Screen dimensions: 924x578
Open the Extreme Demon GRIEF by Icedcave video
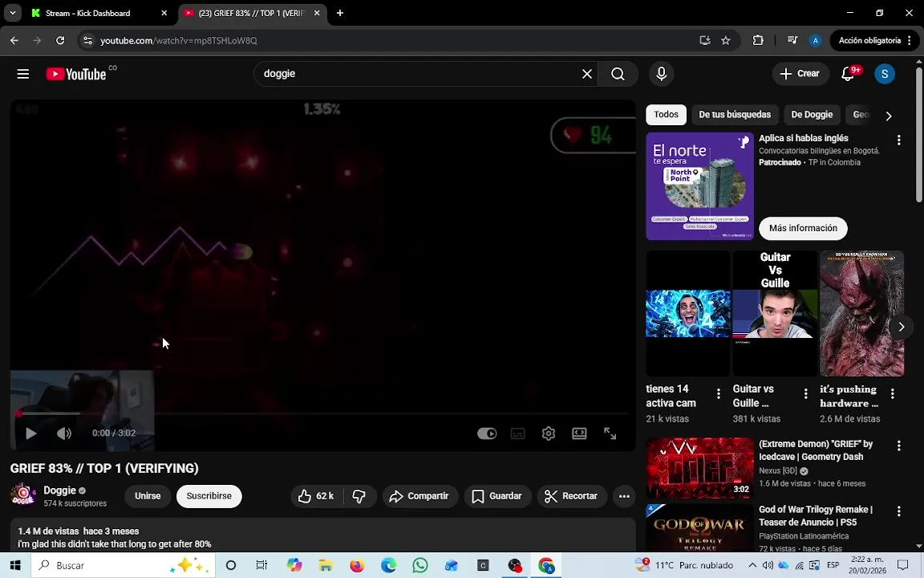[x=699, y=468]
